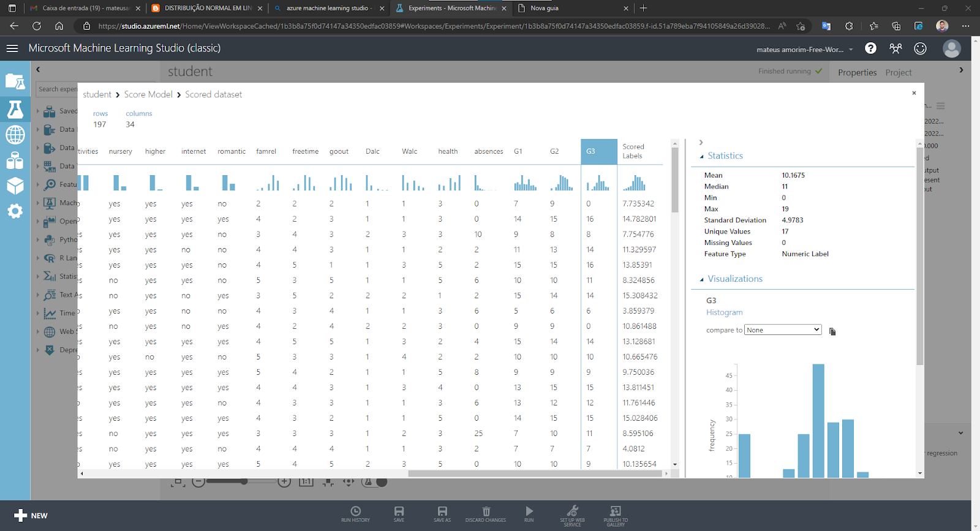Switch to the DISTRIBUIÇÃO NORMAL browser tab
The height and width of the screenshot is (531, 980).
point(207,9)
